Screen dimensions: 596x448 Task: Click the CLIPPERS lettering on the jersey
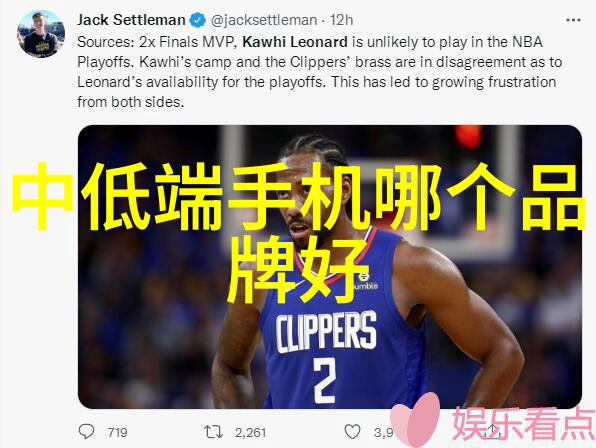[x=326, y=332]
